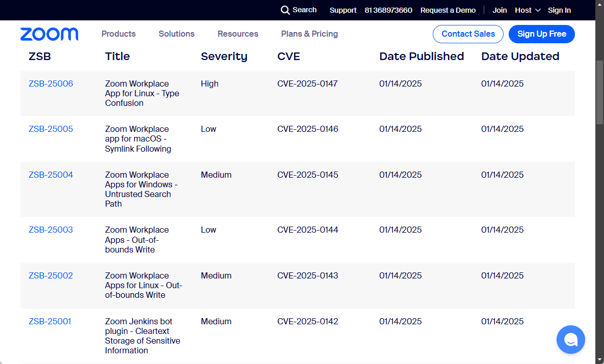
Task: Click the Contact Sales button
Action: (468, 34)
